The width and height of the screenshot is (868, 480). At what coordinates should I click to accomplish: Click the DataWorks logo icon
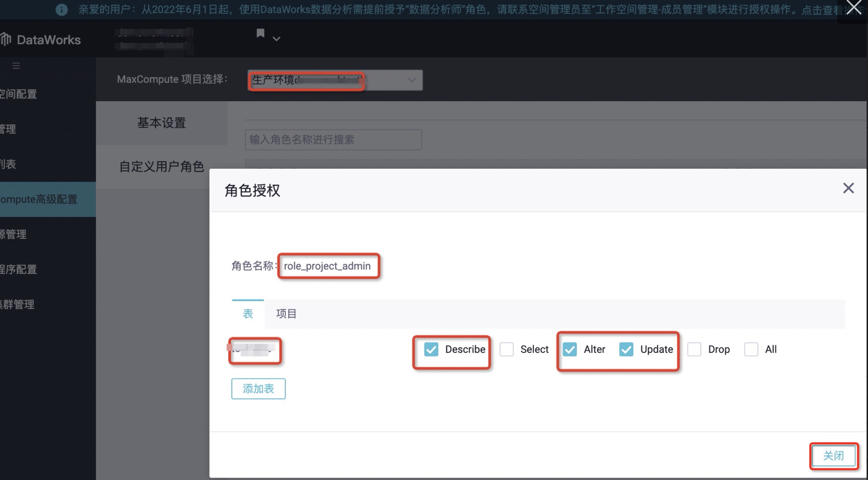[6, 39]
